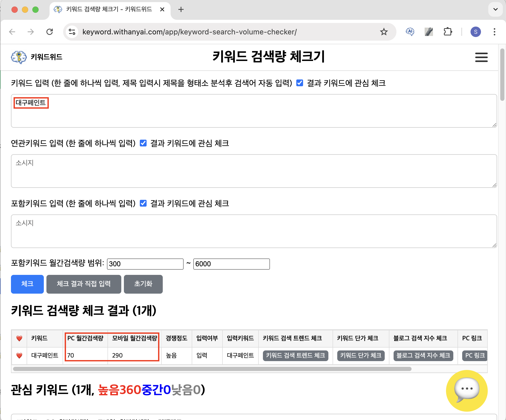This screenshot has height=420, width=506.
Task: Reload the page with refresh icon
Action: coord(50,32)
